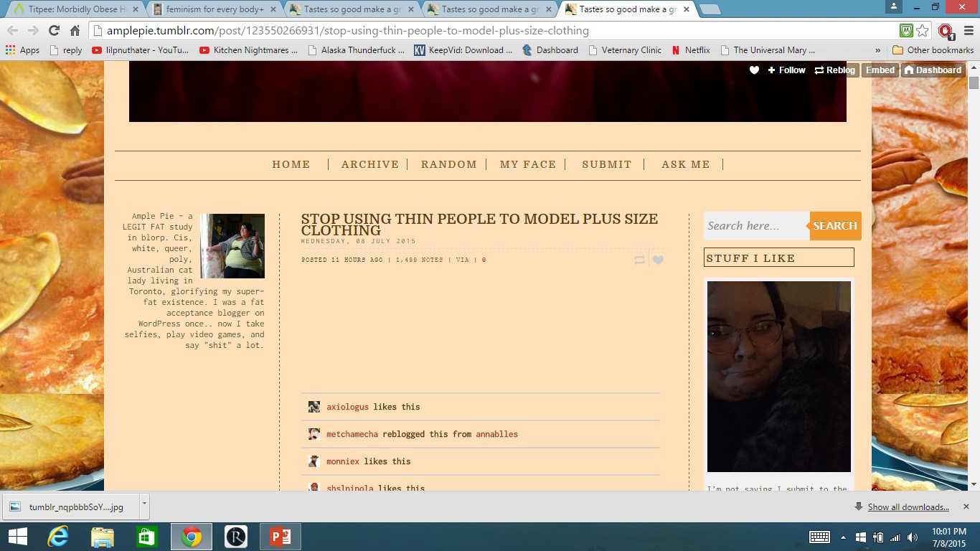Click the Follow button
This screenshot has height=551, width=980.
787,70
